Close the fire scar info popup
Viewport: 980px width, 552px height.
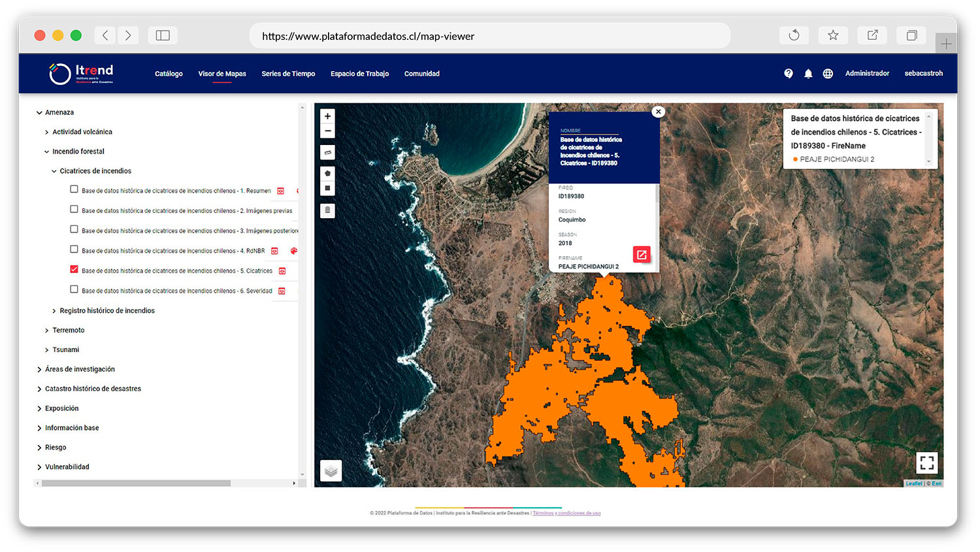point(659,112)
